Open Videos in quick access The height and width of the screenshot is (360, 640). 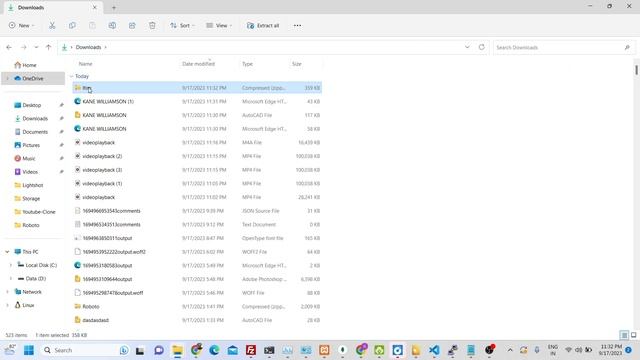[30, 172]
